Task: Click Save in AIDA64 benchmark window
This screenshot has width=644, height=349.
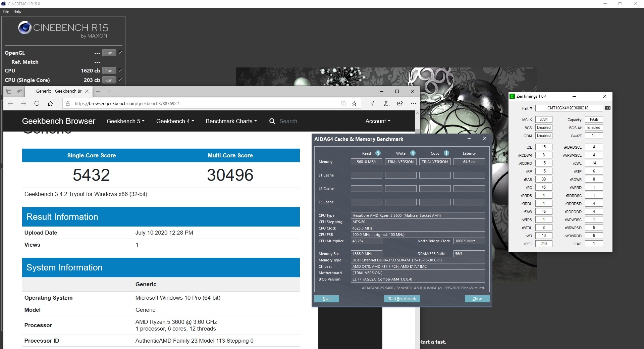Action: pyautogui.click(x=327, y=299)
